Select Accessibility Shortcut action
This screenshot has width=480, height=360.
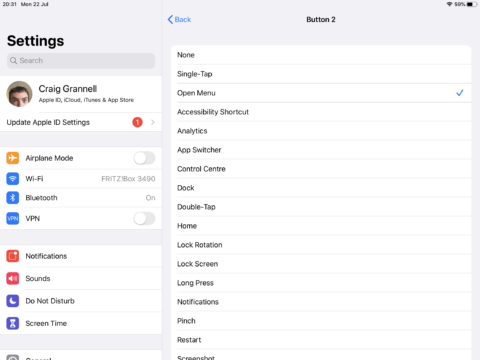click(321, 112)
